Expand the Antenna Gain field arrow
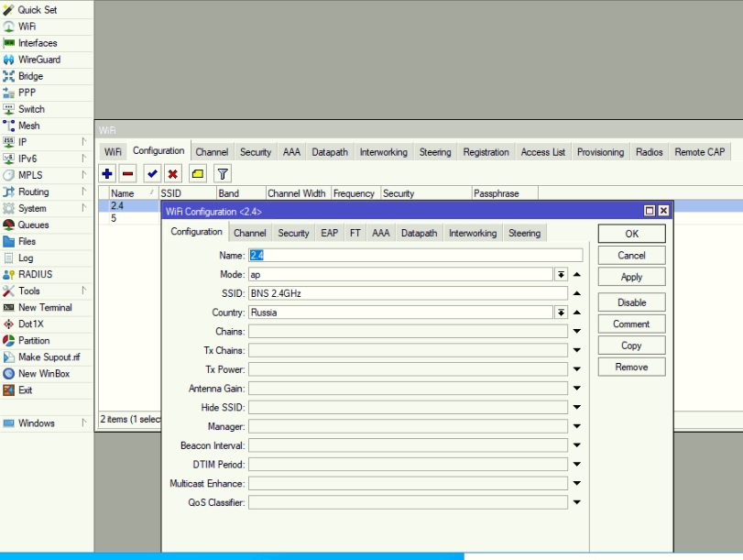The image size is (743, 560). [576, 389]
